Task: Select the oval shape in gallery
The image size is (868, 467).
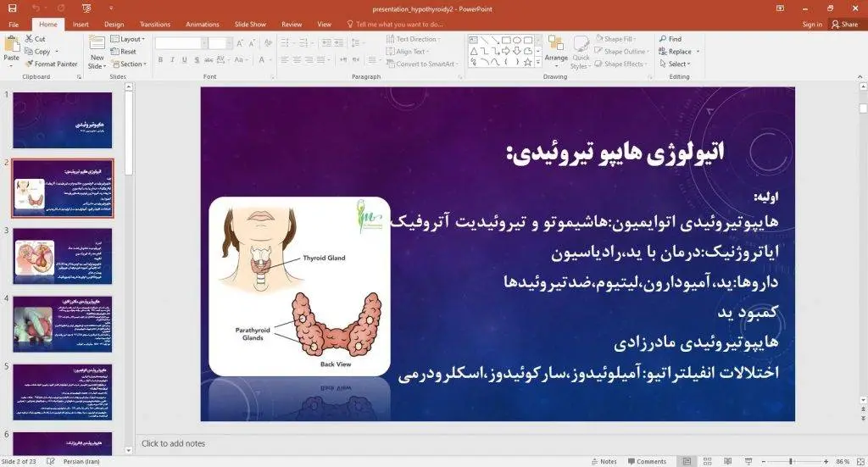Action: [x=517, y=41]
